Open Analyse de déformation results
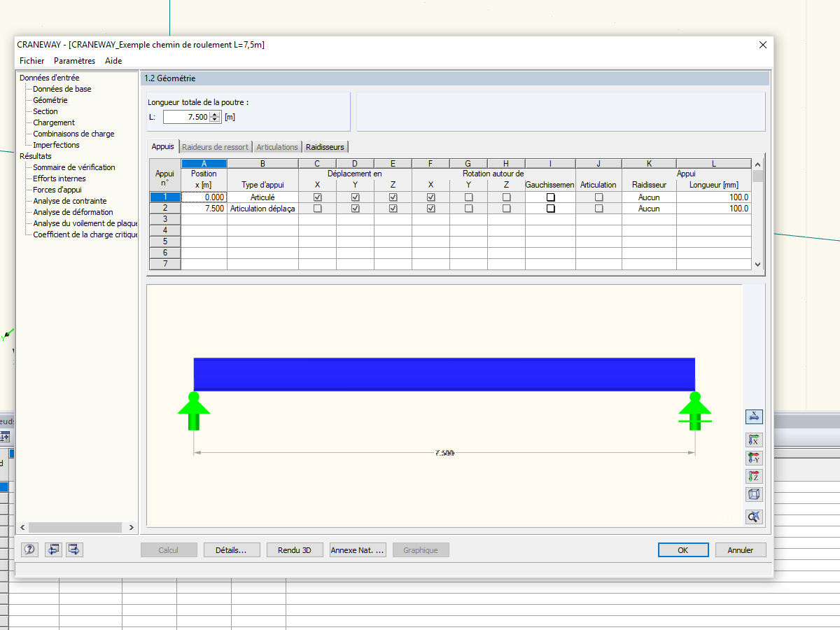Viewport: 840px width, 630px height. click(73, 212)
